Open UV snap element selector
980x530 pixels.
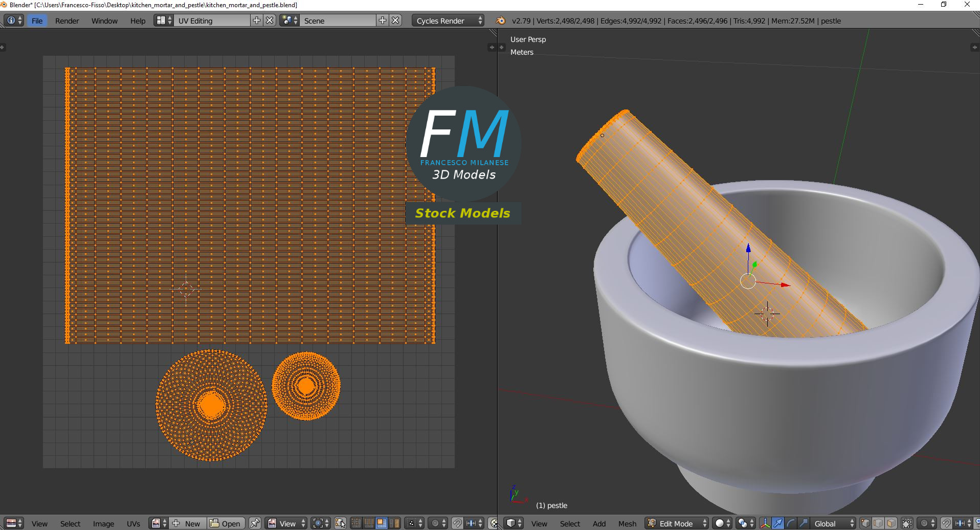tap(474, 523)
